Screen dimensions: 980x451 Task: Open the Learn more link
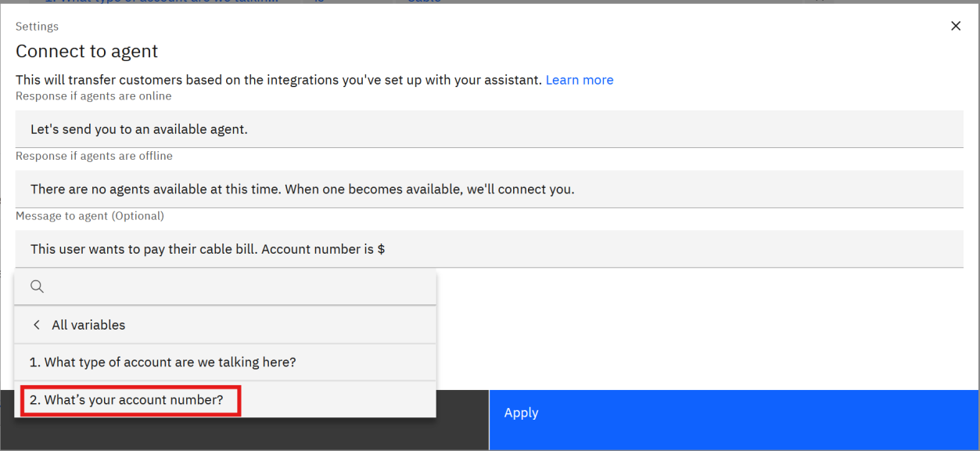pos(579,80)
